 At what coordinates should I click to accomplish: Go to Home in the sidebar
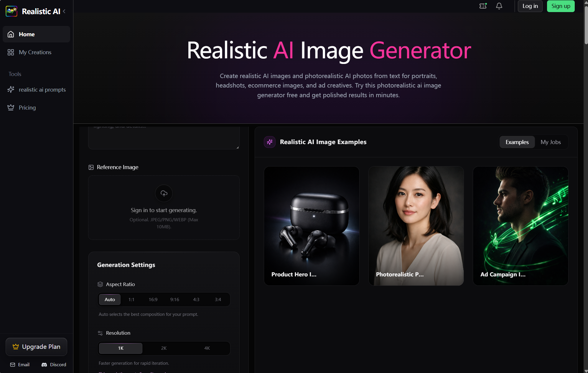click(x=37, y=34)
